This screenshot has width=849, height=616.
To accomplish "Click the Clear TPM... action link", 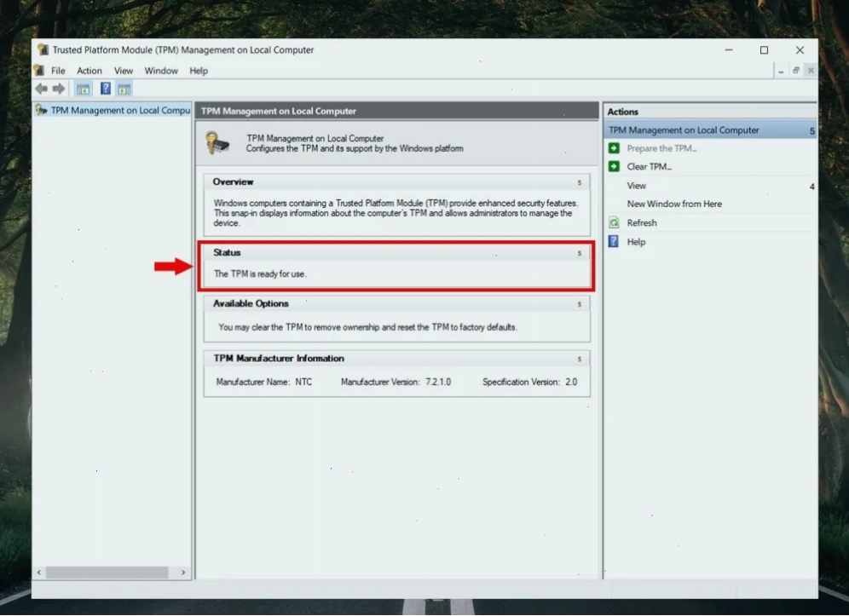I will [650, 167].
